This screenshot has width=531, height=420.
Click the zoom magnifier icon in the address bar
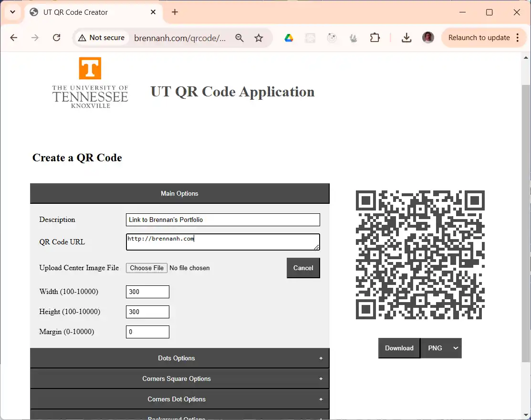(x=239, y=38)
